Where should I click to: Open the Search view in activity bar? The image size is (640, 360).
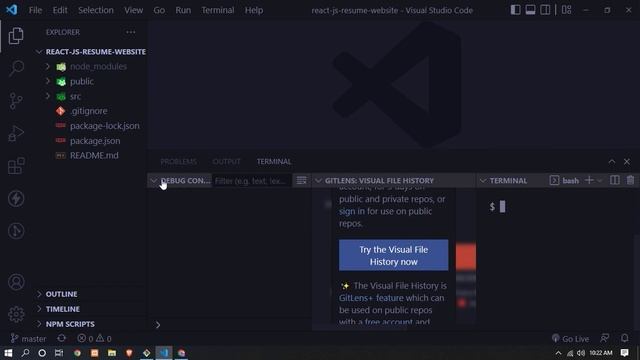[16, 68]
